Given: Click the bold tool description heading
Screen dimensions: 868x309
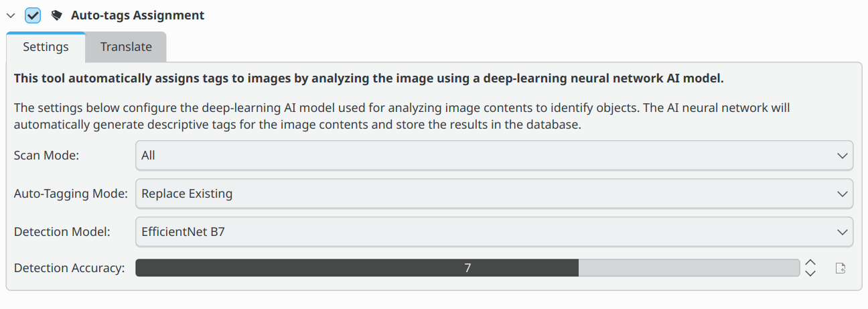Looking at the screenshot, I should pyautogui.click(x=368, y=78).
